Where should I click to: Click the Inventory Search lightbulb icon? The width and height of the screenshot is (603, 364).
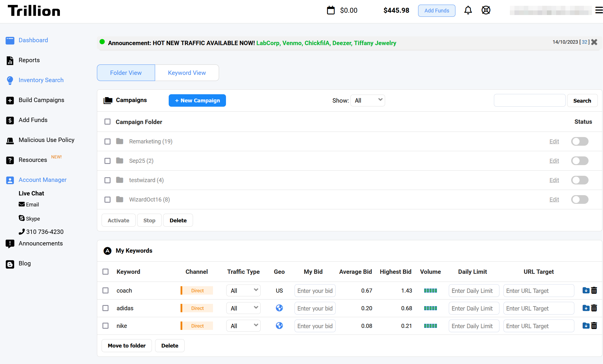click(10, 80)
